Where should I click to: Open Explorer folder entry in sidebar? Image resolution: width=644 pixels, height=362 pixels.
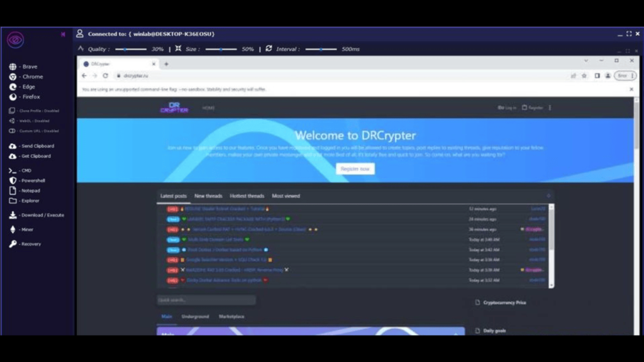click(x=25, y=200)
